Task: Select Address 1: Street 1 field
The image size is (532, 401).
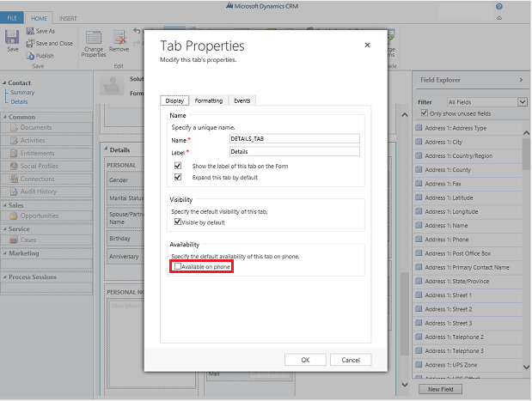Action: [468, 295]
